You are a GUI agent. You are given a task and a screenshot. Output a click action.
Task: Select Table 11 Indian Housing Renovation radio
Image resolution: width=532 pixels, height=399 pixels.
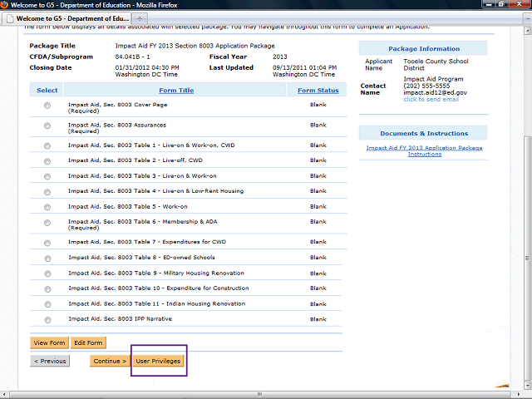[48, 305]
